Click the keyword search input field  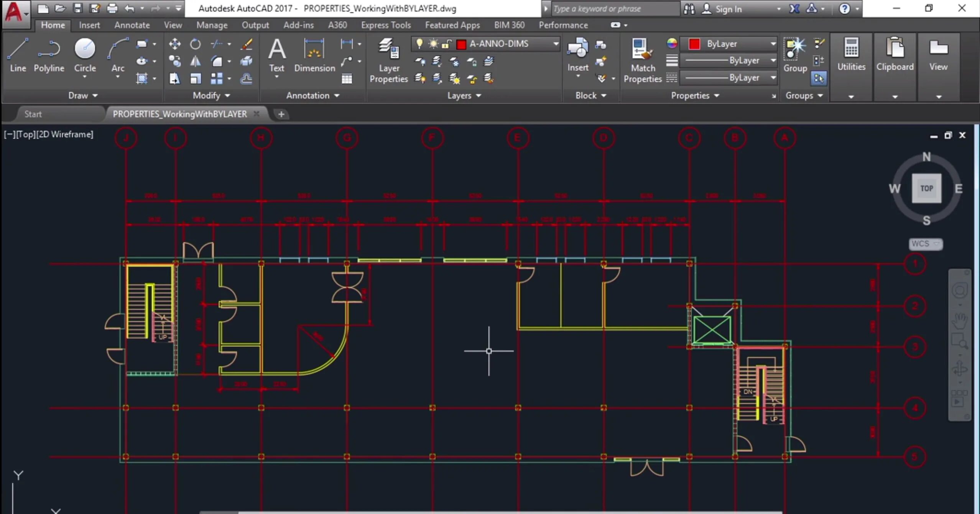(x=613, y=8)
